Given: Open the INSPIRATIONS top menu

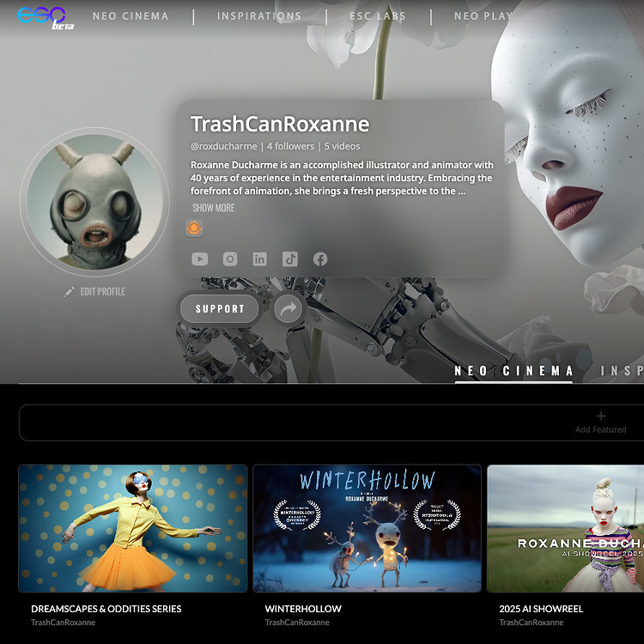Looking at the screenshot, I should point(259,16).
